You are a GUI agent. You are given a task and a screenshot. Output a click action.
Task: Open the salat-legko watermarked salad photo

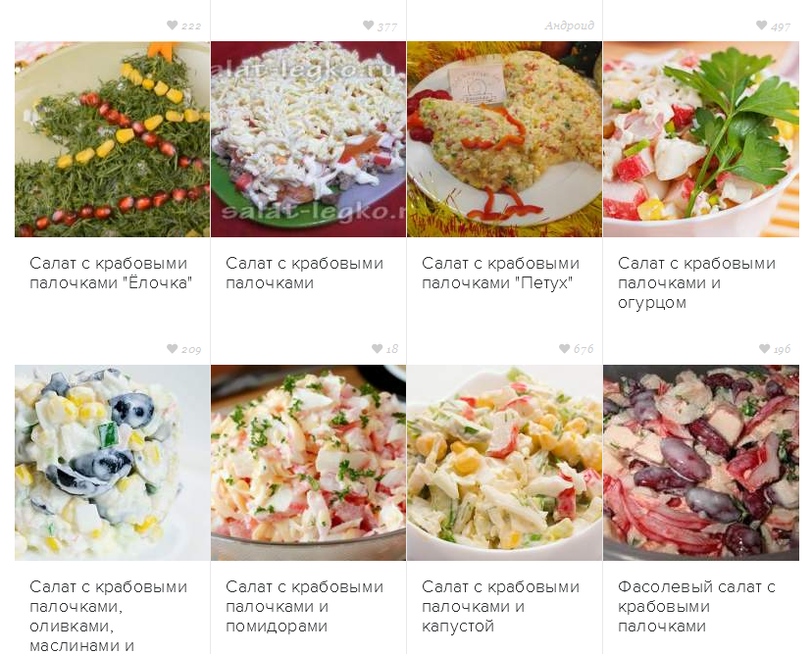[x=308, y=139]
